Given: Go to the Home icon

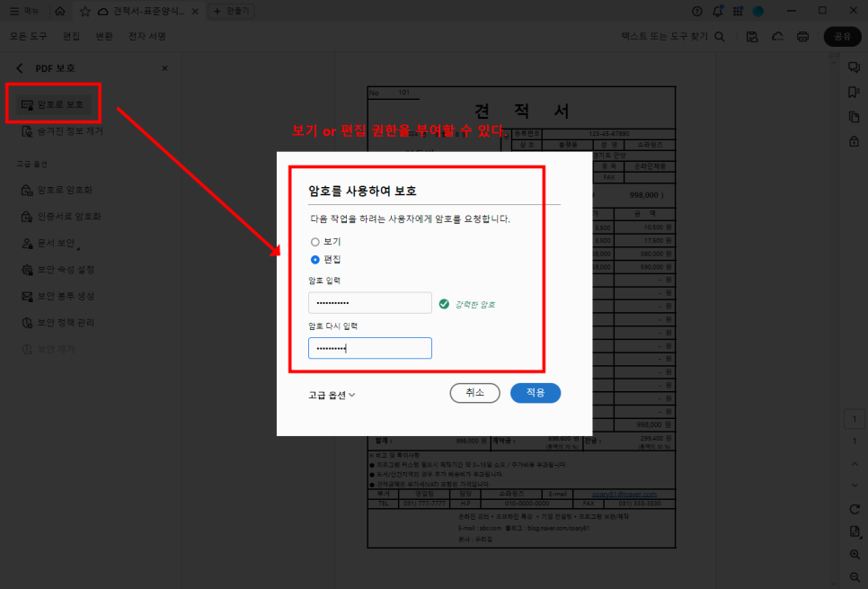Looking at the screenshot, I should click(60, 11).
